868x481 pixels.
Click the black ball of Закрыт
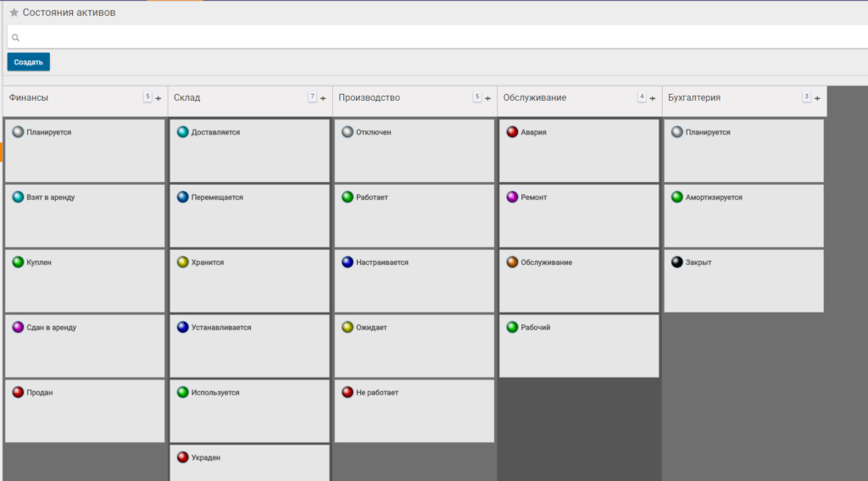677,262
